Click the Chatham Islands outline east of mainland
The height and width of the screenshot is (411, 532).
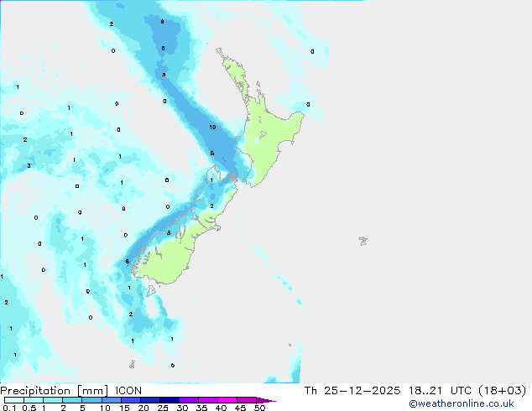tap(363, 241)
